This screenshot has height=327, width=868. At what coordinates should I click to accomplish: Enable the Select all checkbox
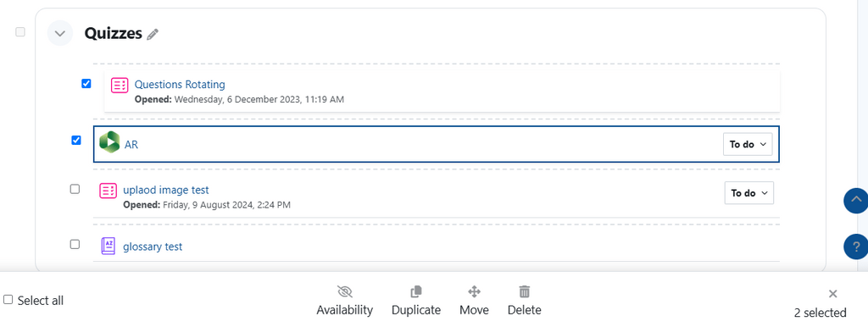(x=8, y=299)
